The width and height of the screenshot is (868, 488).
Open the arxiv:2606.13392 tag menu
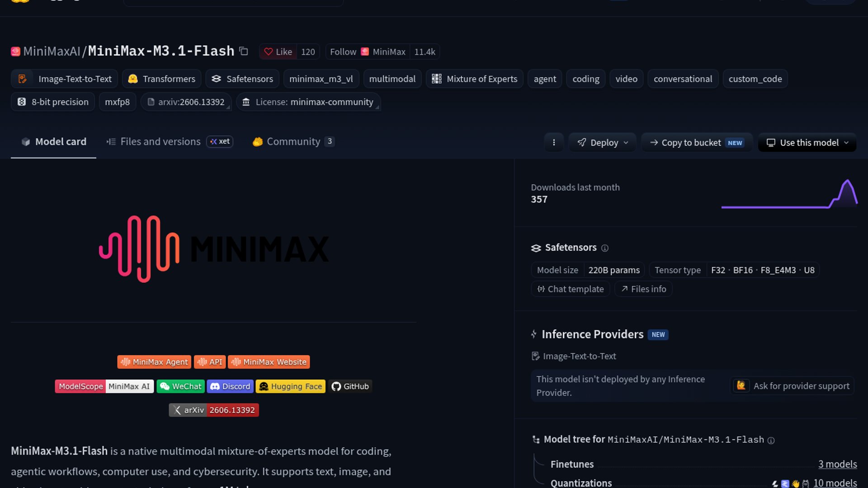click(186, 102)
